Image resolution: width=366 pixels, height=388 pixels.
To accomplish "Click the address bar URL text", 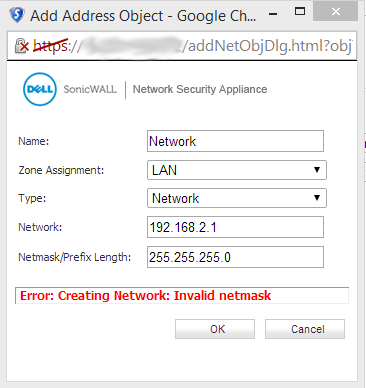I will [192, 46].
